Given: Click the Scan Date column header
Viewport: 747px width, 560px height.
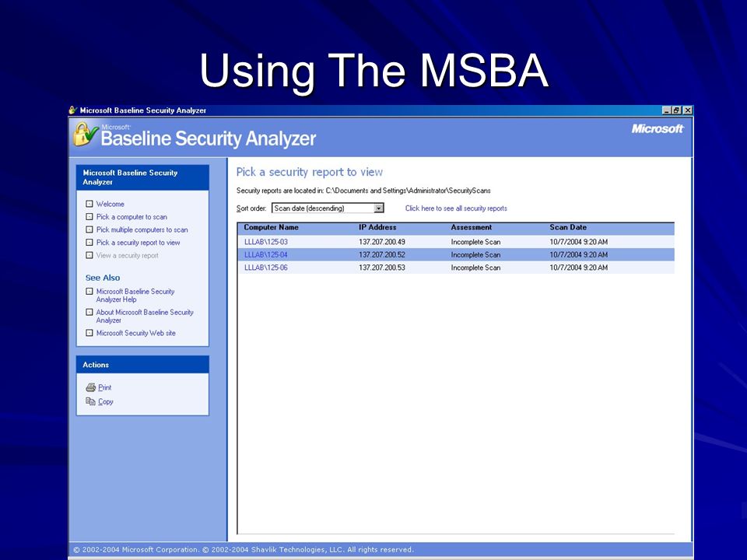Looking at the screenshot, I should click(x=568, y=228).
